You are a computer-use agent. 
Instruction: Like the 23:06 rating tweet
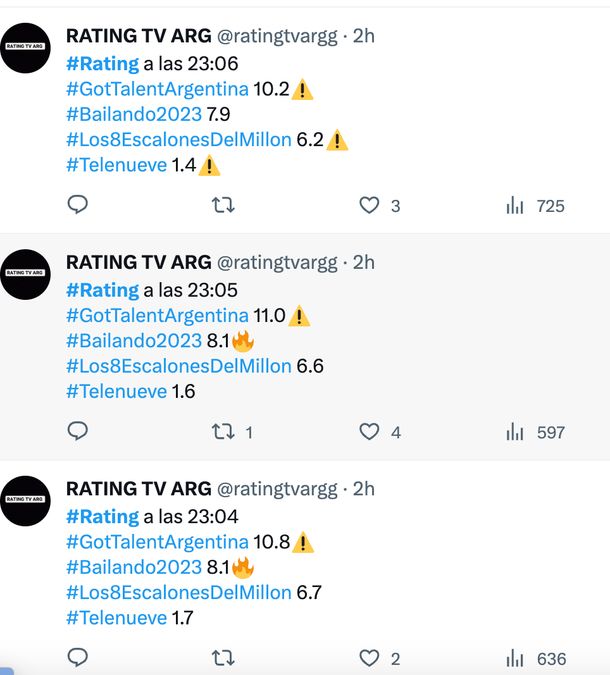[370, 205]
